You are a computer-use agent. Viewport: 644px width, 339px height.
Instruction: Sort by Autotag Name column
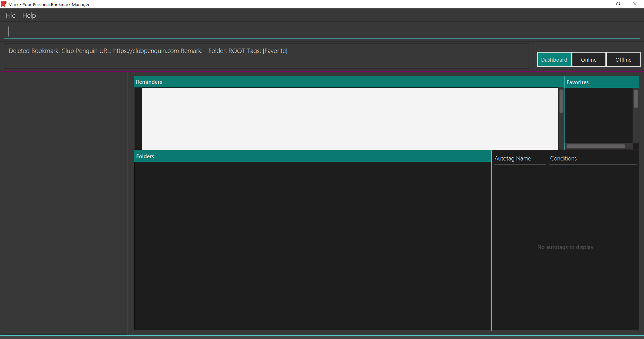tap(520, 158)
